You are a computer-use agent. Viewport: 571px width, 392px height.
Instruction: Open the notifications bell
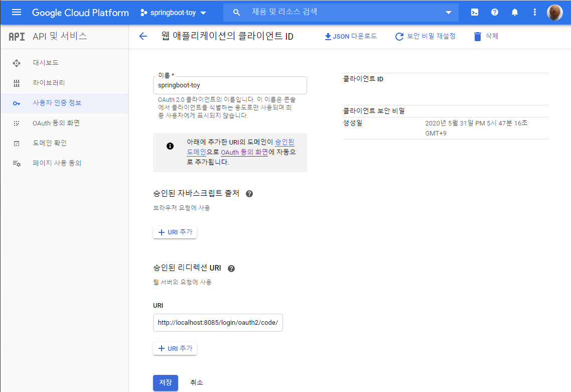click(x=515, y=13)
